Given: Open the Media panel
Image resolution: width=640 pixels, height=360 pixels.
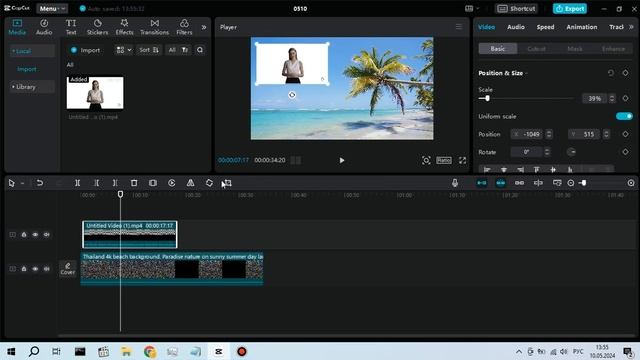Looking at the screenshot, I should (x=17, y=27).
